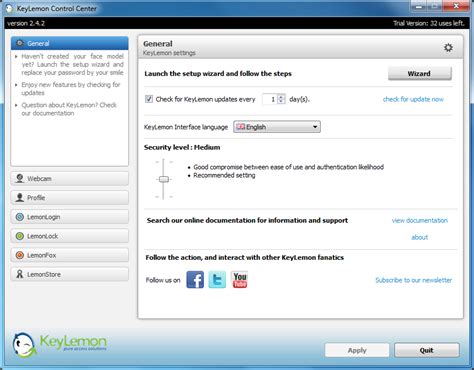Open the settings gear icon in General header
The width and height of the screenshot is (474, 370).
pos(448,48)
